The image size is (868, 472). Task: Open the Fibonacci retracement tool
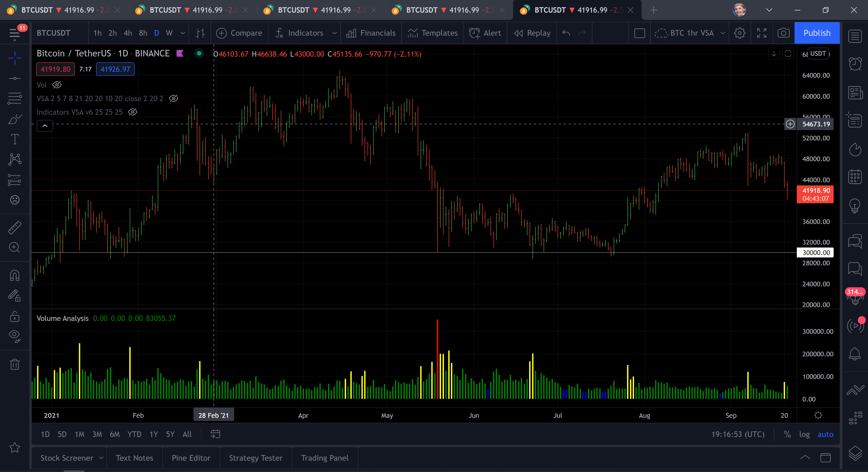point(14,99)
